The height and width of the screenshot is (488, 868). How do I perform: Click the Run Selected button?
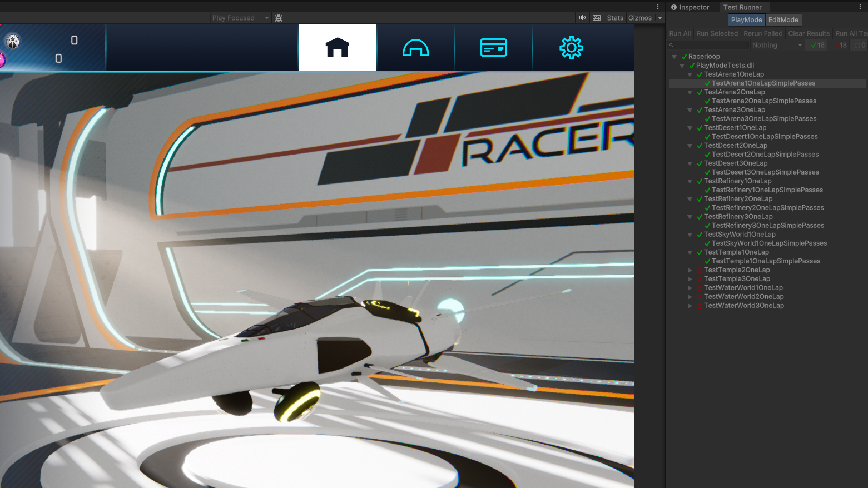[x=717, y=33]
